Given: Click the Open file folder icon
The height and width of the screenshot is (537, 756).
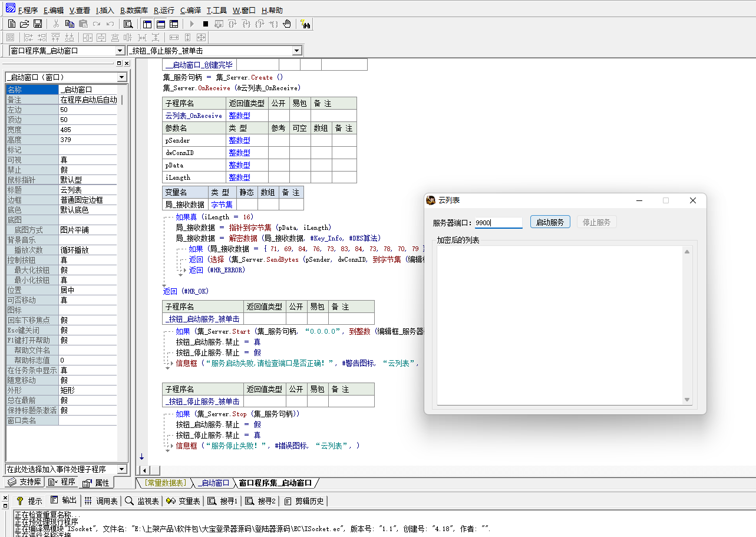Looking at the screenshot, I should click(x=24, y=24).
